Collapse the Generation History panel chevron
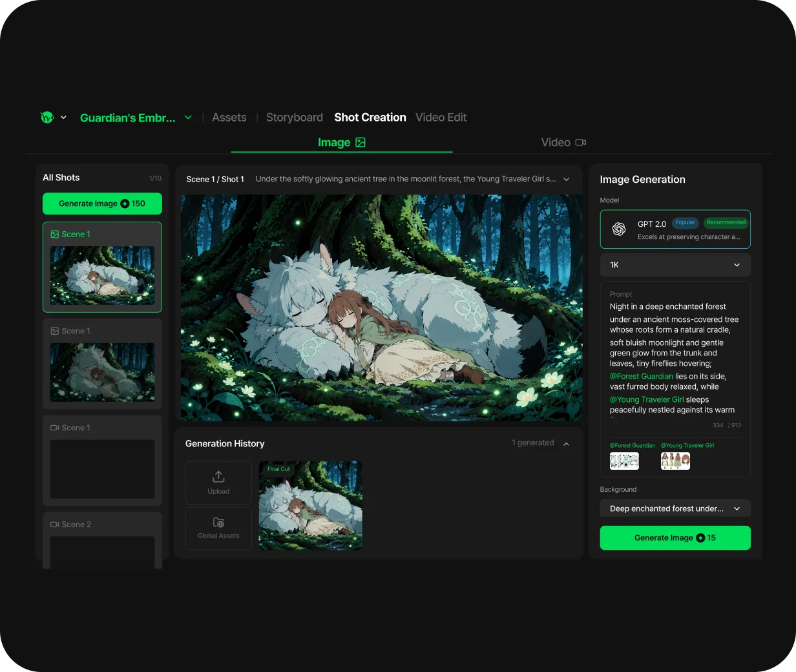Image resolution: width=796 pixels, height=672 pixels. click(x=567, y=444)
